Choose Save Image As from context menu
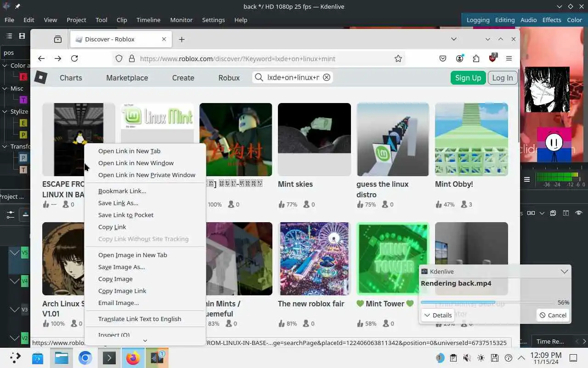588x368 pixels. pos(145,267)
